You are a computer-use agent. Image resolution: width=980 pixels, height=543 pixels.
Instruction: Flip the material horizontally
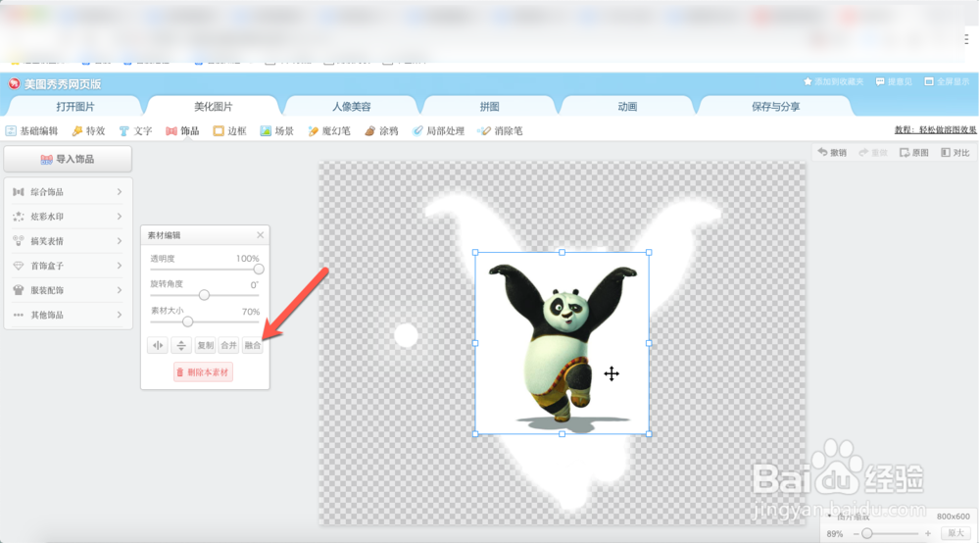(158, 345)
